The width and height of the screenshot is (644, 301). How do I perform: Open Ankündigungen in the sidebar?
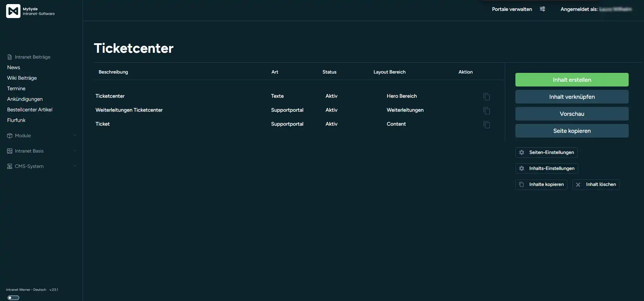pyautogui.click(x=25, y=99)
